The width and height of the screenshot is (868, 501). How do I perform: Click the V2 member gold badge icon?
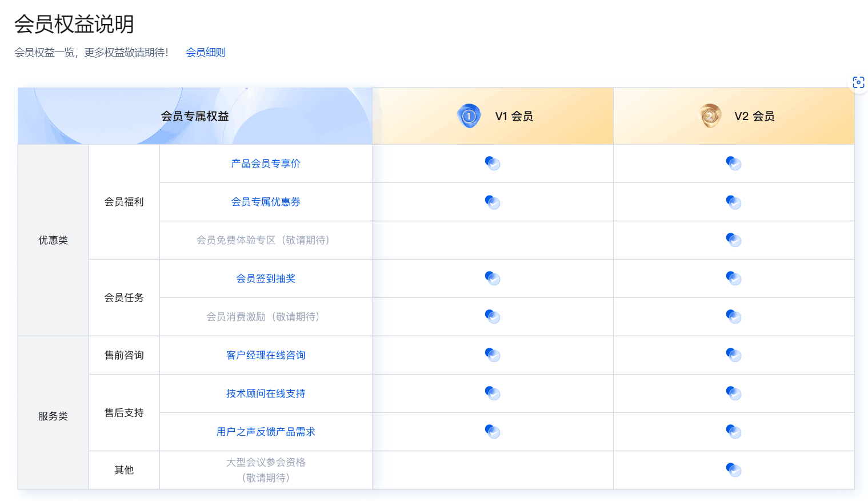point(710,116)
